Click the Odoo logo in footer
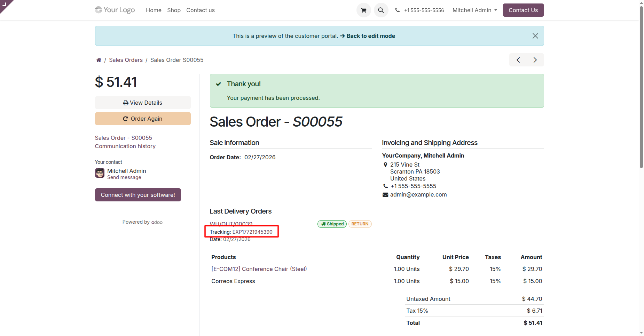This screenshot has height=336, width=644. coord(157,222)
